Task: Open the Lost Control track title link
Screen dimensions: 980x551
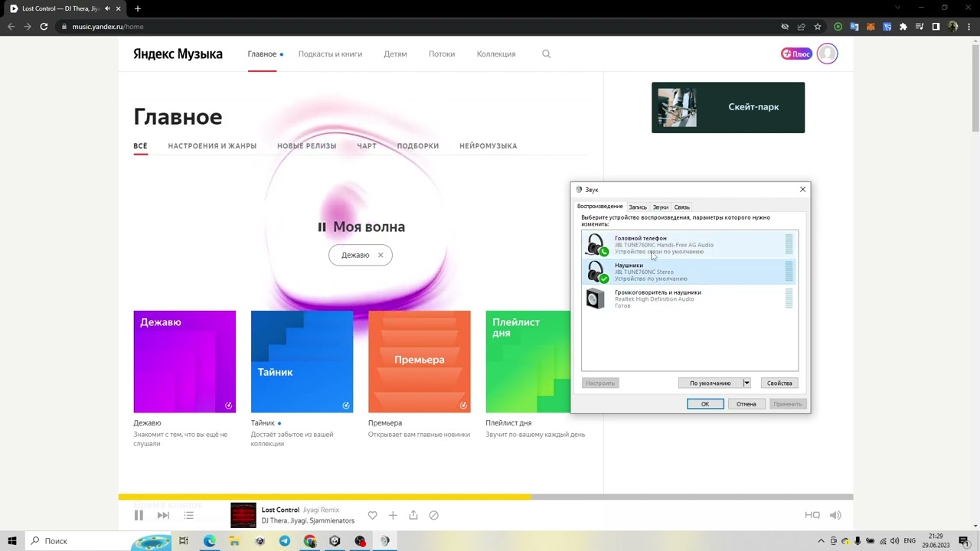Action: pos(280,510)
